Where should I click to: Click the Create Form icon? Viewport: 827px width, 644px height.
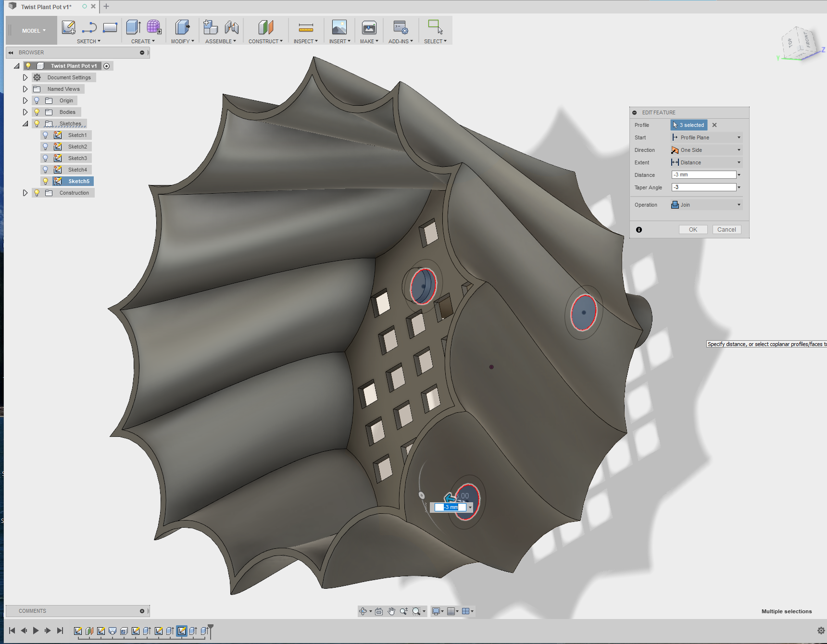click(154, 27)
